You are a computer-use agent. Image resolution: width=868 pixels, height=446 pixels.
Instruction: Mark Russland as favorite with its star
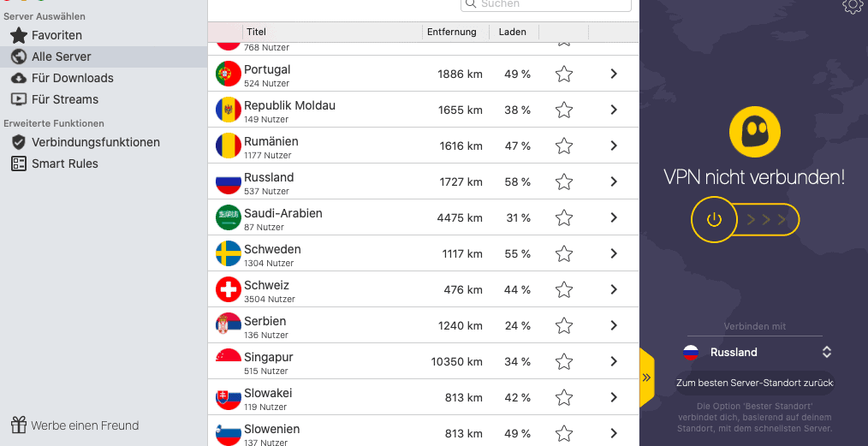pos(563,182)
